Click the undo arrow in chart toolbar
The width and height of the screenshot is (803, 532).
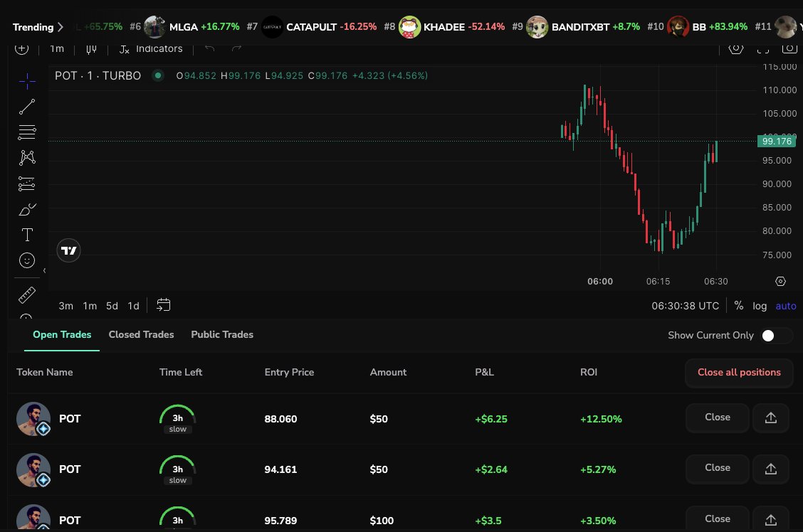(x=210, y=48)
